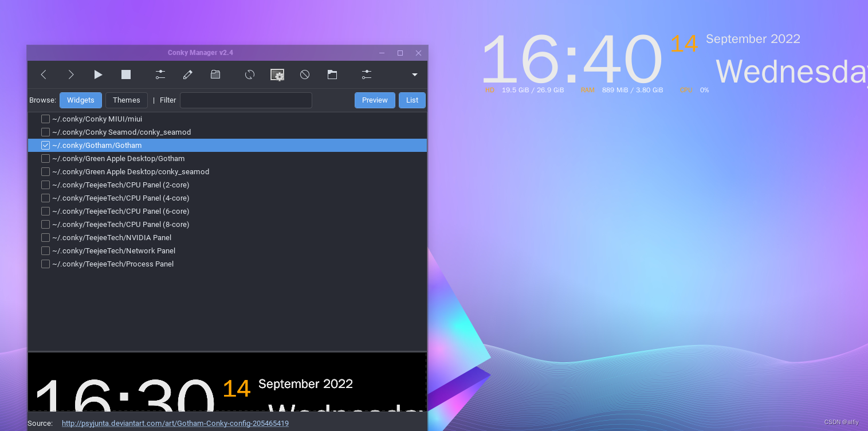Tick the CPU Panel (8-core) checkbox

tap(45, 225)
